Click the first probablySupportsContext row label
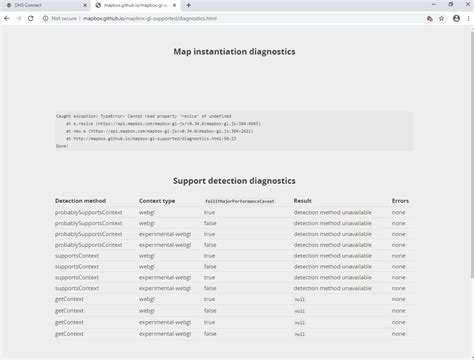The width and height of the screenshot is (474, 360). [x=89, y=212]
